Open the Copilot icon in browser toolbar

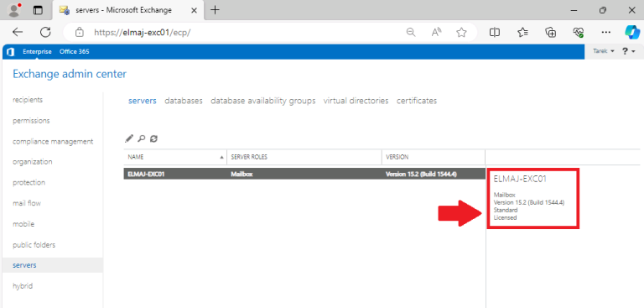(x=632, y=32)
